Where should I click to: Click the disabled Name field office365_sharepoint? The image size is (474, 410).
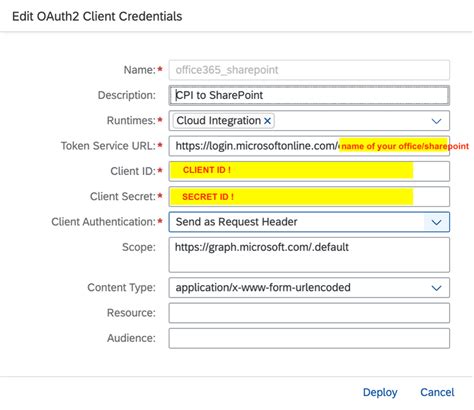[309, 70]
